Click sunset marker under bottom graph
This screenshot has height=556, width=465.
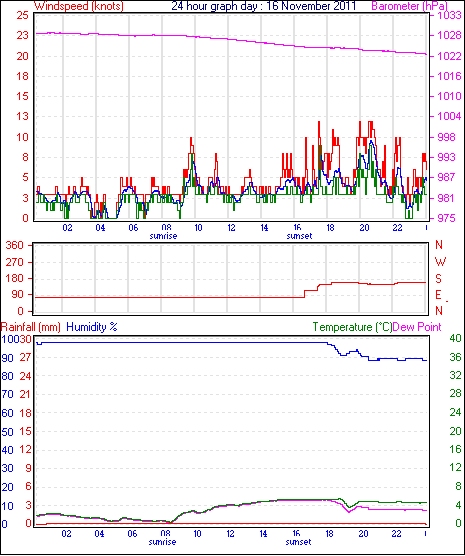point(298,542)
